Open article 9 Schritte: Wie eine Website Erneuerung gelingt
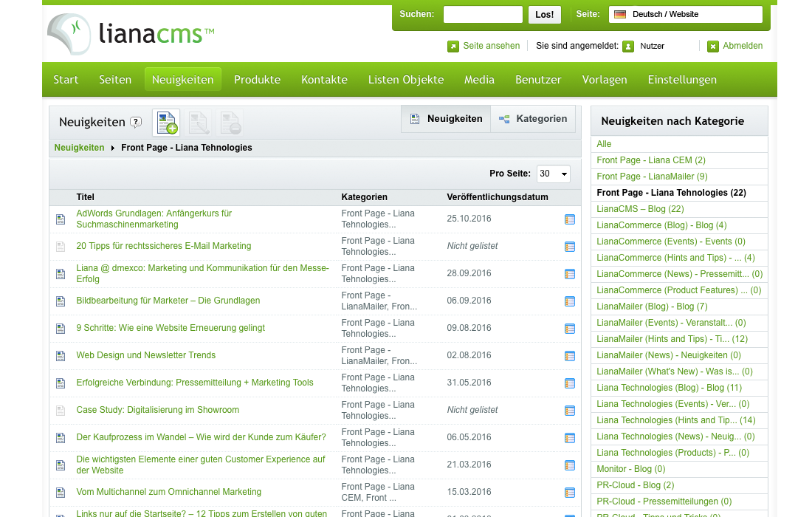The height and width of the screenshot is (517, 812). 171,328
